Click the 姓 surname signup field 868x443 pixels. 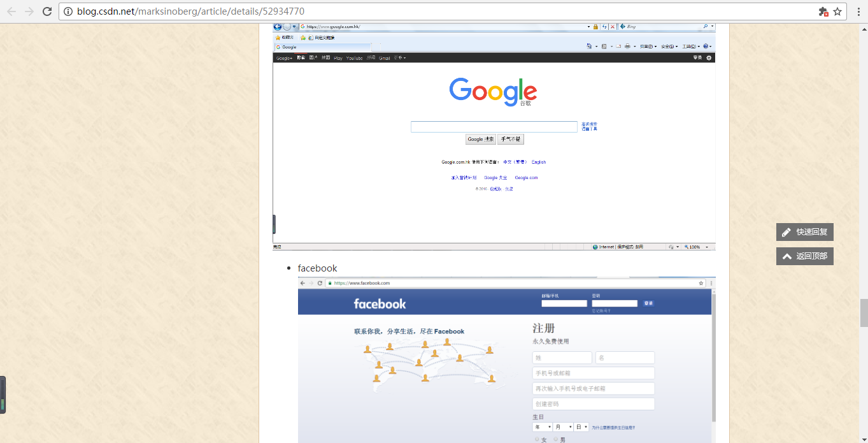coord(562,358)
